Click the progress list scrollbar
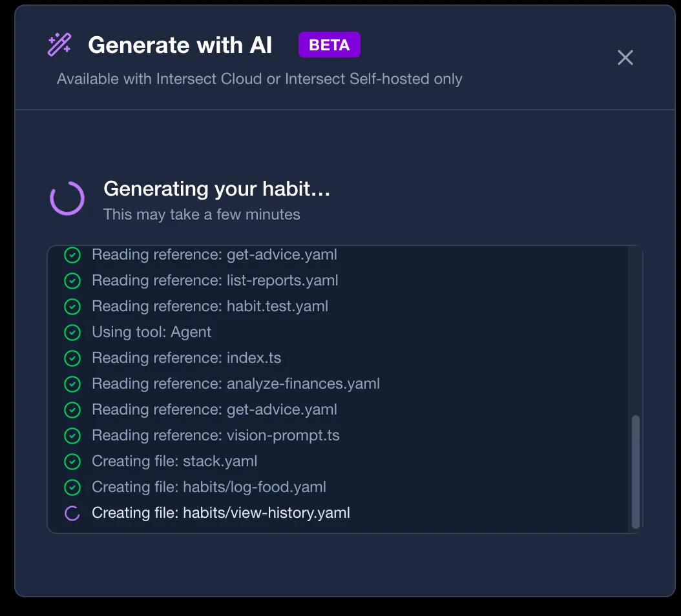 pyautogui.click(x=636, y=471)
